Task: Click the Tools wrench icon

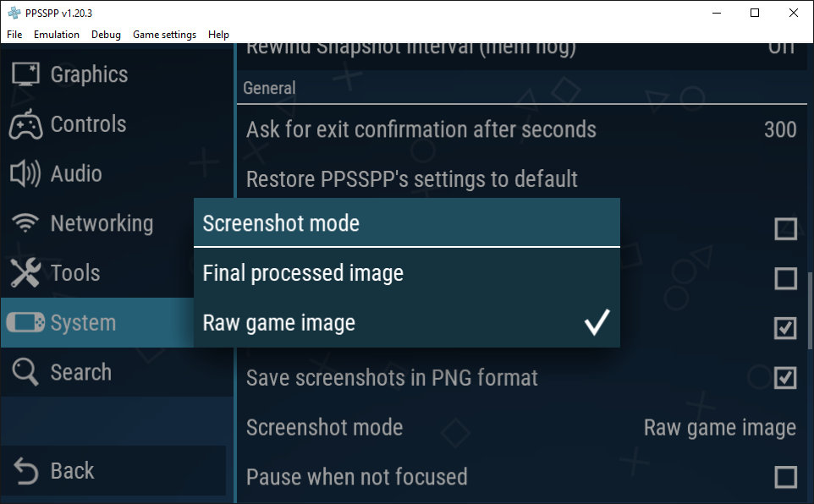Action: [25, 273]
